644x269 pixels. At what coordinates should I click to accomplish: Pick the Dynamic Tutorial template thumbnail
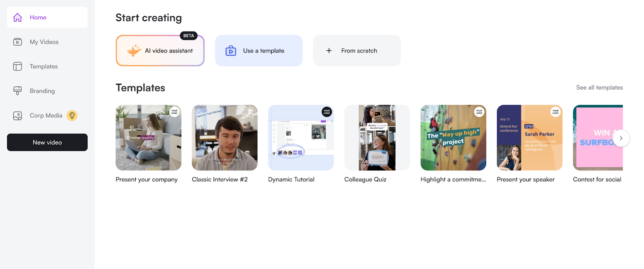click(x=301, y=138)
